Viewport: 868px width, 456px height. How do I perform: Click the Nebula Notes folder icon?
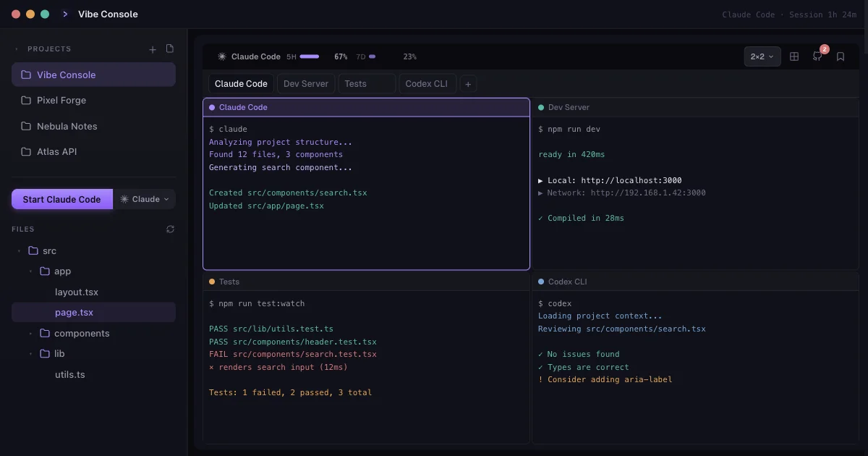(x=26, y=126)
